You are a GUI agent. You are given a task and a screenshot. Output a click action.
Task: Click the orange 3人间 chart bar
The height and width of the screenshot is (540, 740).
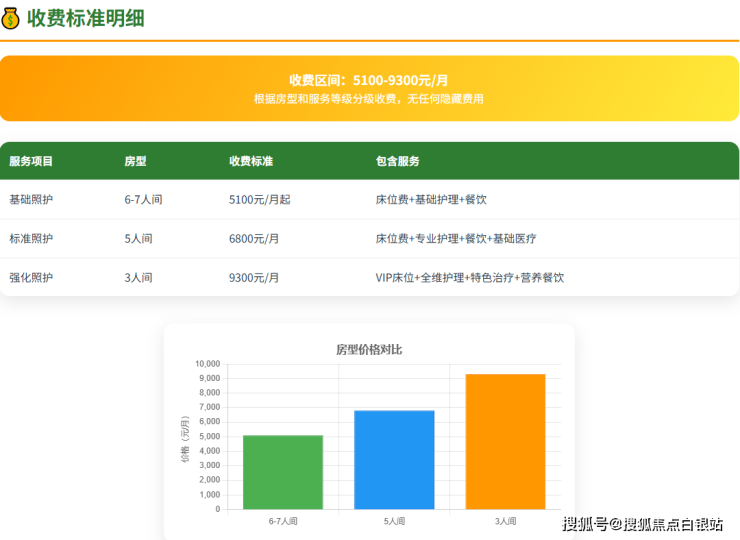pos(505,442)
